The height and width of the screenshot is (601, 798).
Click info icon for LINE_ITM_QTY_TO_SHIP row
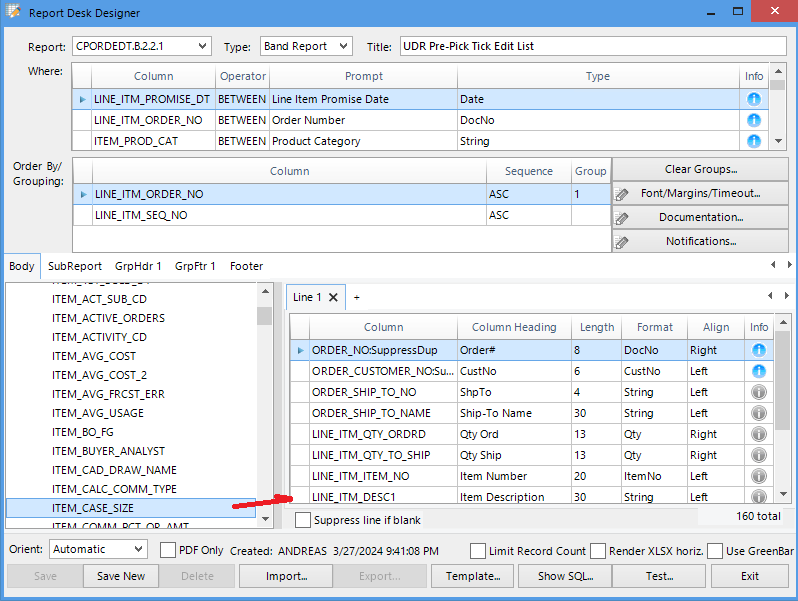[x=758, y=455]
